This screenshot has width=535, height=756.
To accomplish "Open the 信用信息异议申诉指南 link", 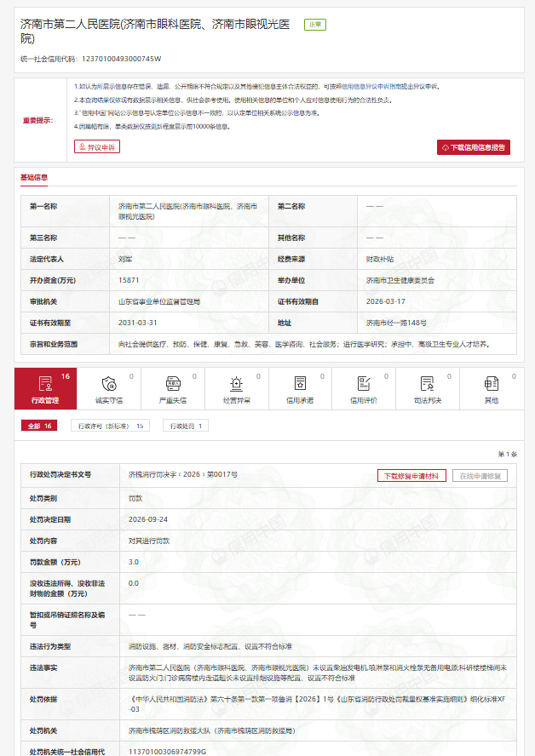I will click(371, 87).
